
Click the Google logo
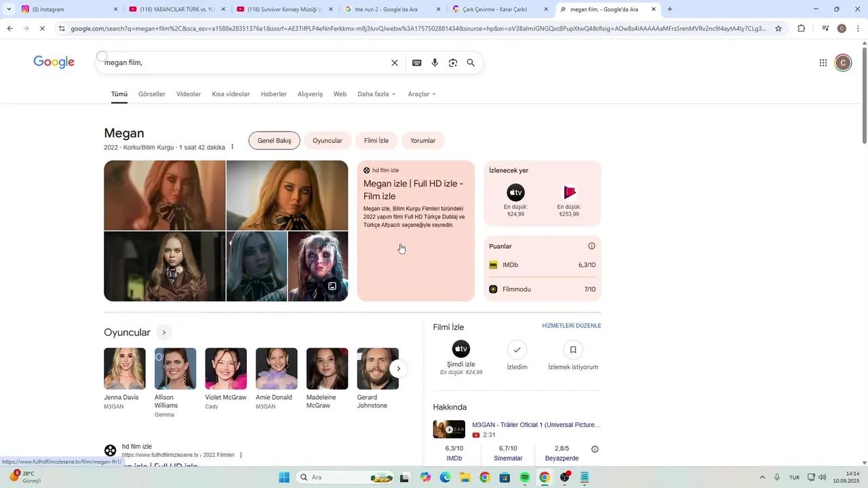pos(54,62)
